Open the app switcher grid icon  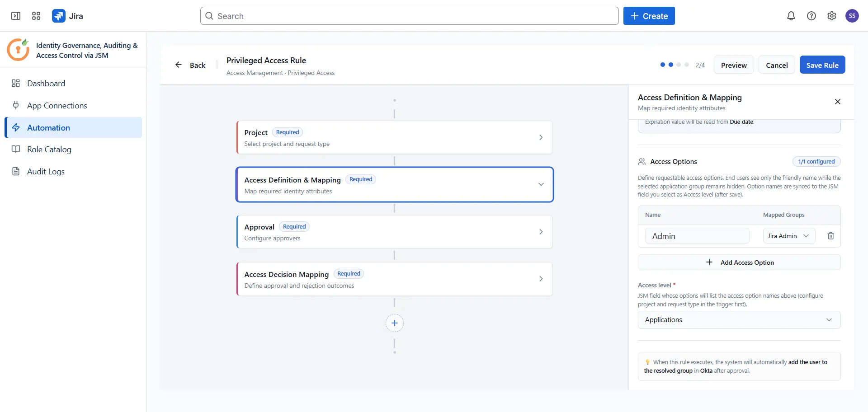point(36,16)
